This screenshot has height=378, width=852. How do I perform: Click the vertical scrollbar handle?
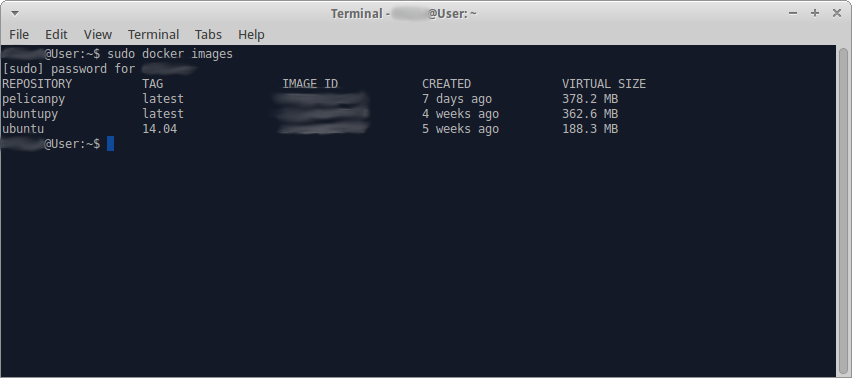pos(843,209)
